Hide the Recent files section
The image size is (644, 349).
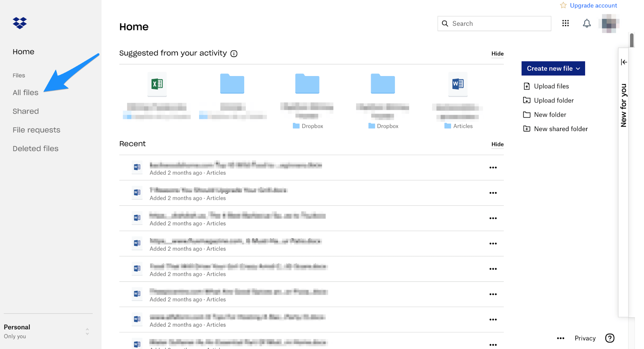click(497, 144)
